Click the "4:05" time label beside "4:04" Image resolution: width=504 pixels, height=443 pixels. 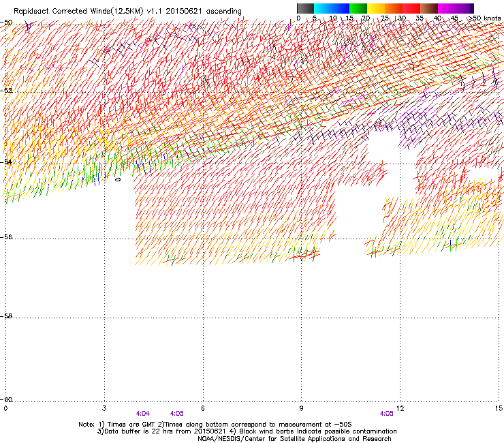(x=177, y=414)
